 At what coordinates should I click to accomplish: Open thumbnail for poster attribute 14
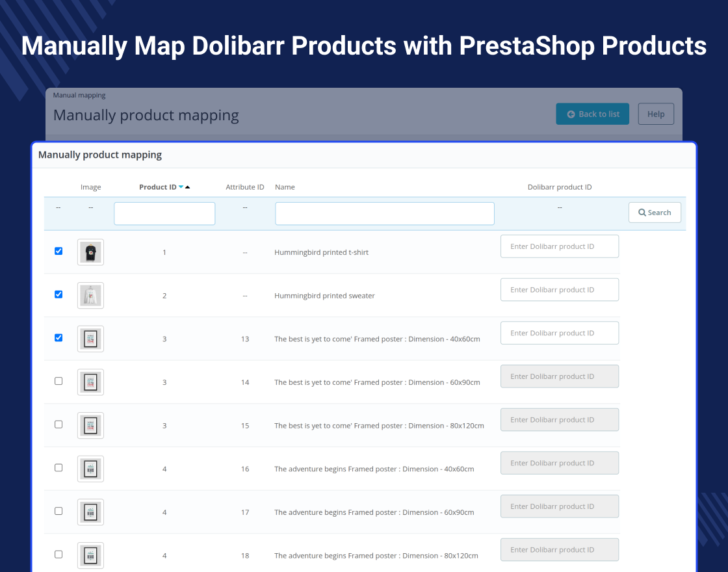point(90,382)
